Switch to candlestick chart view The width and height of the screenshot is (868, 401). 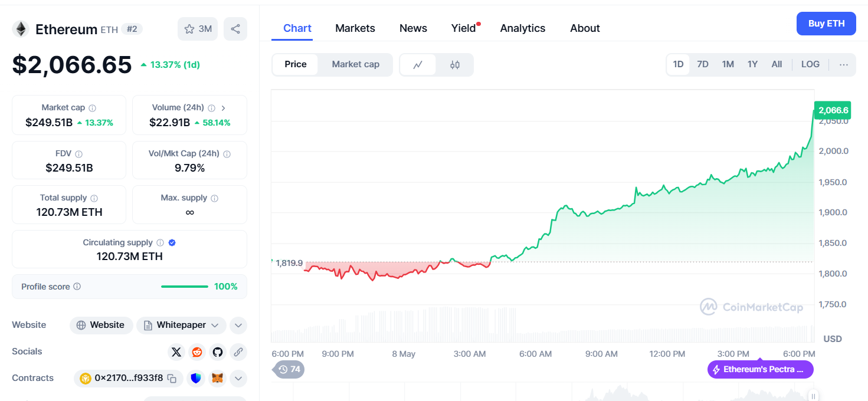(x=454, y=65)
